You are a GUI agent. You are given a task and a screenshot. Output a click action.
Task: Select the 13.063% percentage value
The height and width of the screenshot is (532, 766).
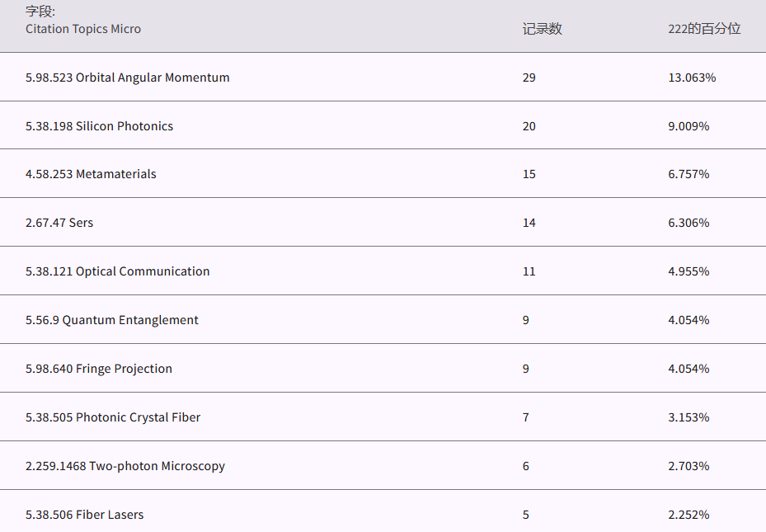pyautogui.click(x=692, y=78)
